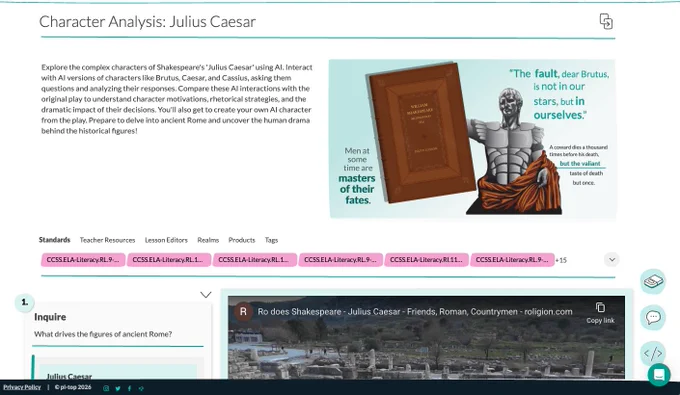Switch to the Teacher Resources tab
This screenshot has width=680, height=395.
108,240
